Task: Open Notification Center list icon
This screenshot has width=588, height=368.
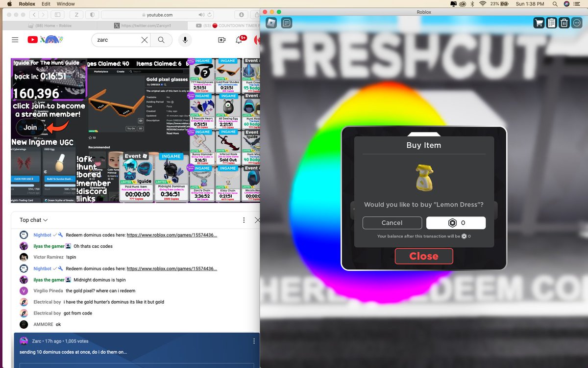Action: click(x=579, y=3)
